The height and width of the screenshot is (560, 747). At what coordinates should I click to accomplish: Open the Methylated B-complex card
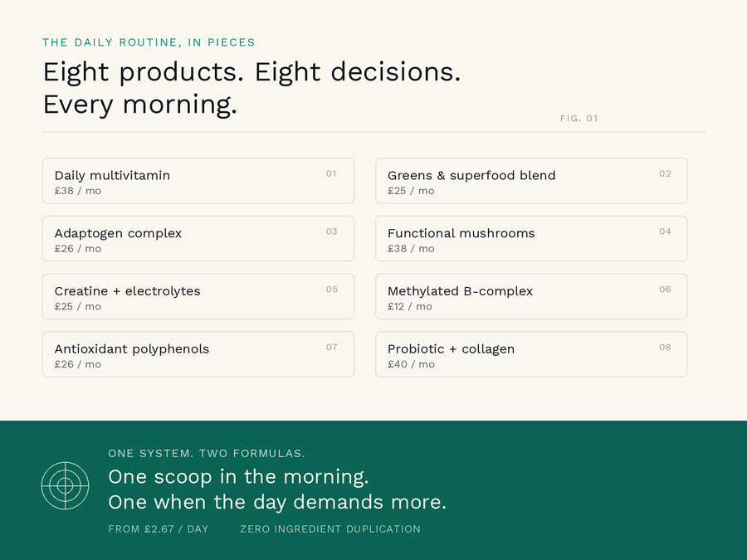point(531,296)
